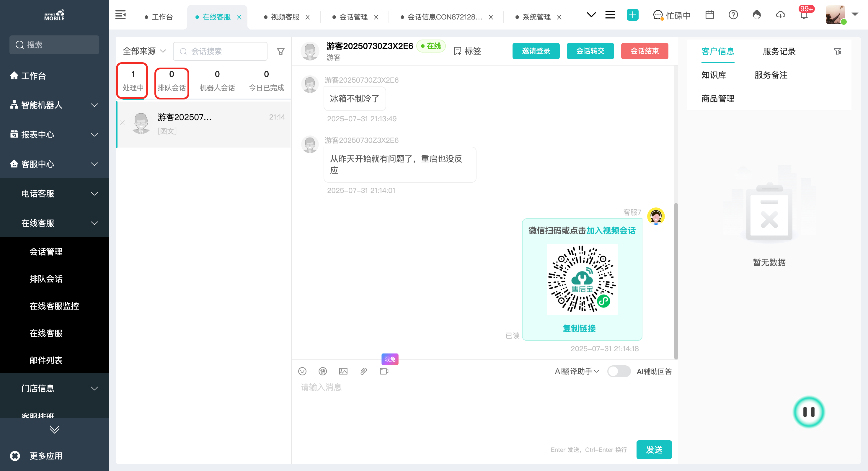Screen dimensions: 868x471
Task: Select the 服务记录 tab
Action: tap(779, 52)
